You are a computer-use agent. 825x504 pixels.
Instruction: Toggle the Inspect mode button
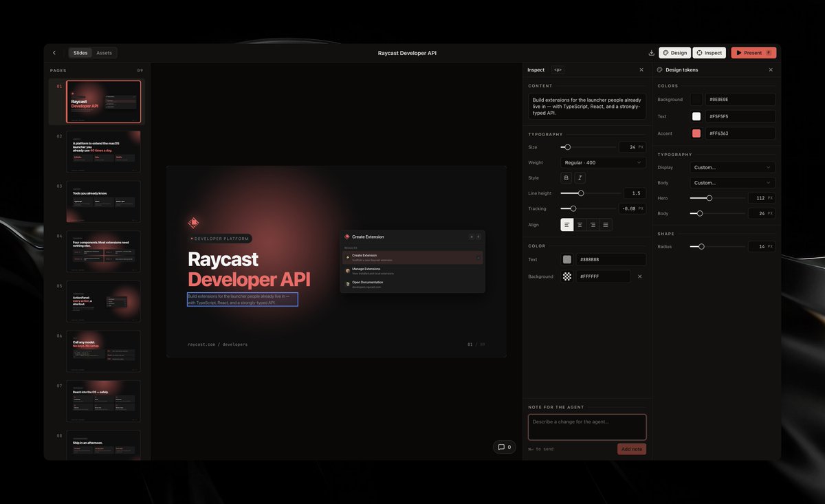[x=709, y=53]
